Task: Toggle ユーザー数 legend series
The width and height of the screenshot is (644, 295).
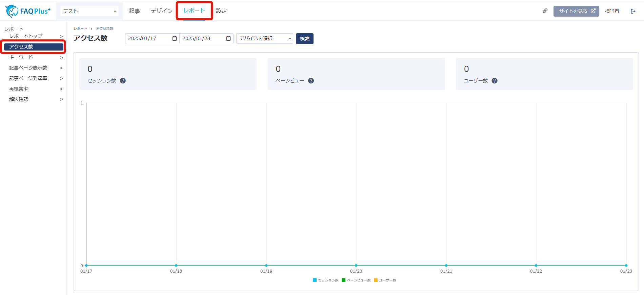Action: pyautogui.click(x=385, y=280)
